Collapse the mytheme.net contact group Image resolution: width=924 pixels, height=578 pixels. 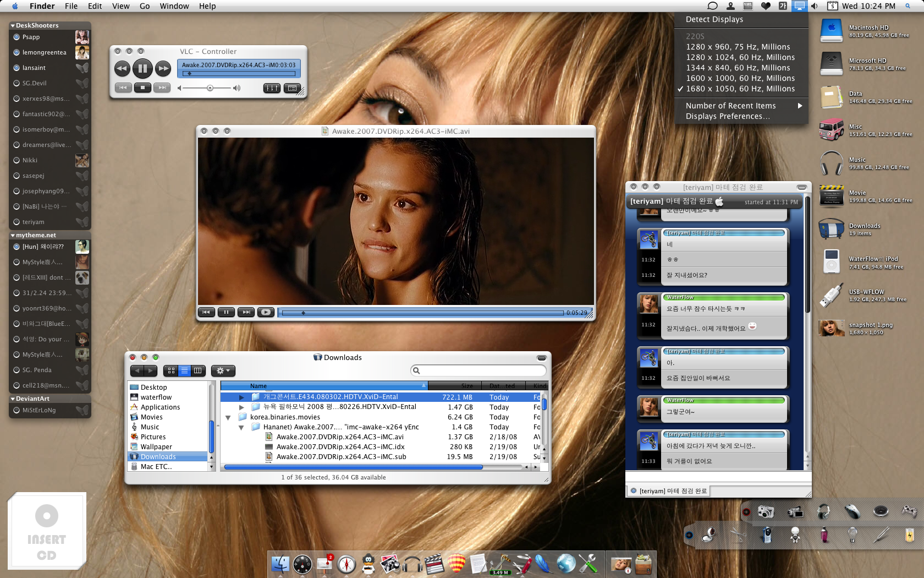click(13, 235)
